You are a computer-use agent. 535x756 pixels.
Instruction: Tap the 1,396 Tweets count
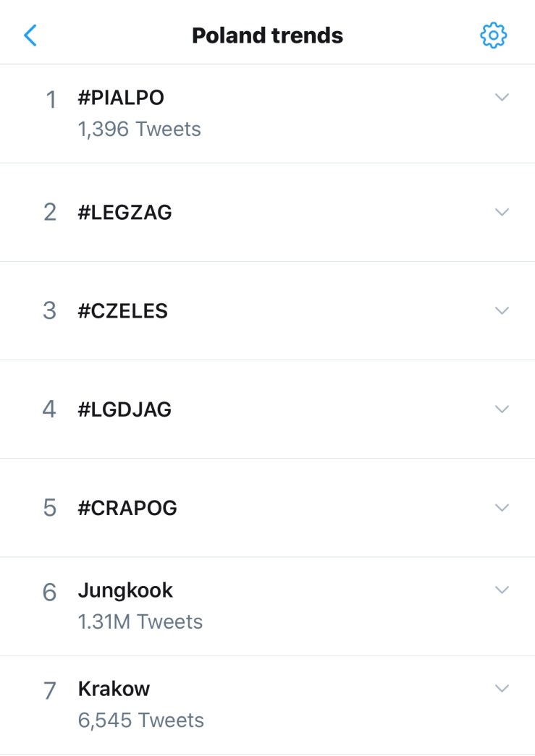[139, 129]
